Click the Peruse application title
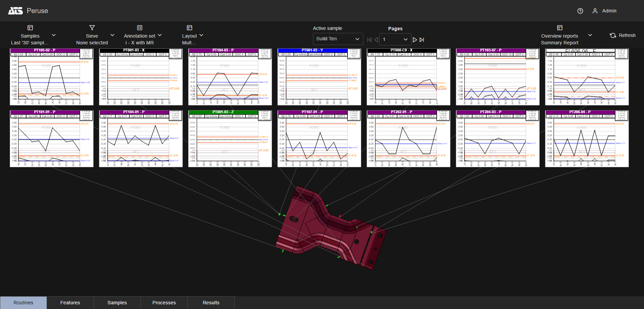 pyautogui.click(x=37, y=11)
